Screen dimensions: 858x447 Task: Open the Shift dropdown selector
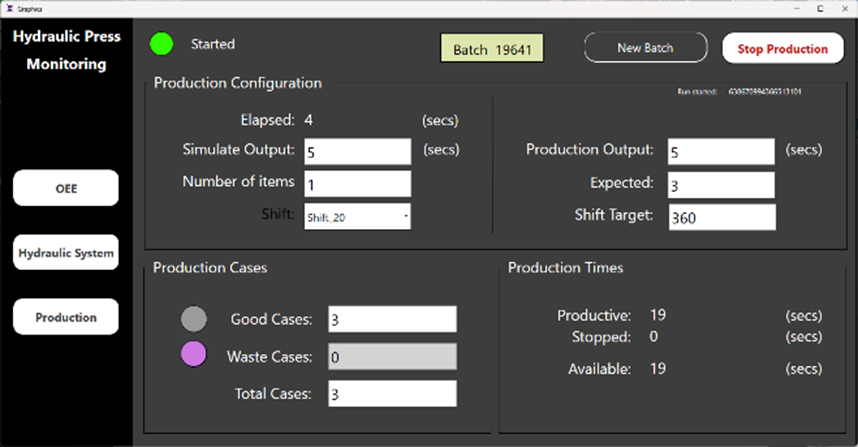357,216
